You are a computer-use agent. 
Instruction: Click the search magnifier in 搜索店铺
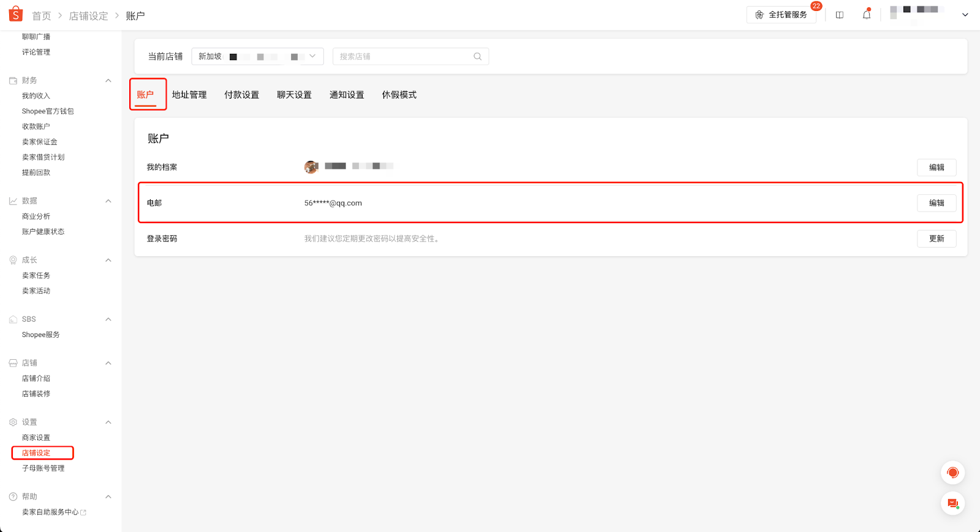click(x=478, y=56)
